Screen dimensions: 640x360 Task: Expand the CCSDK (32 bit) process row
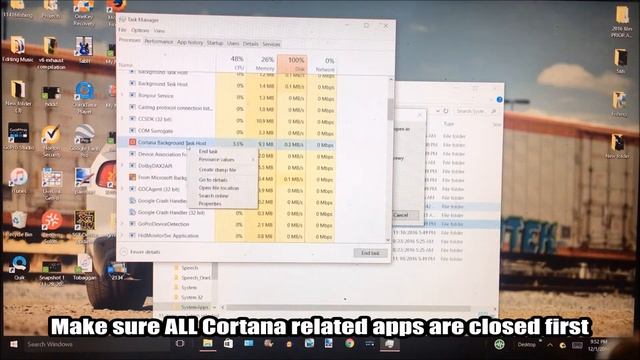pos(122,119)
